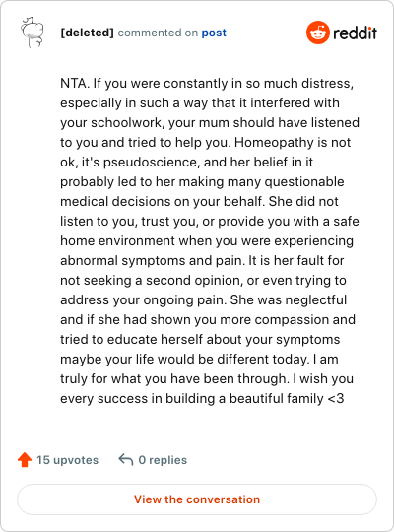The width and height of the screenshot is (394, 532).
Task: Click the [deleted] username
Action: pyautogui.click(x=88, y=33)
